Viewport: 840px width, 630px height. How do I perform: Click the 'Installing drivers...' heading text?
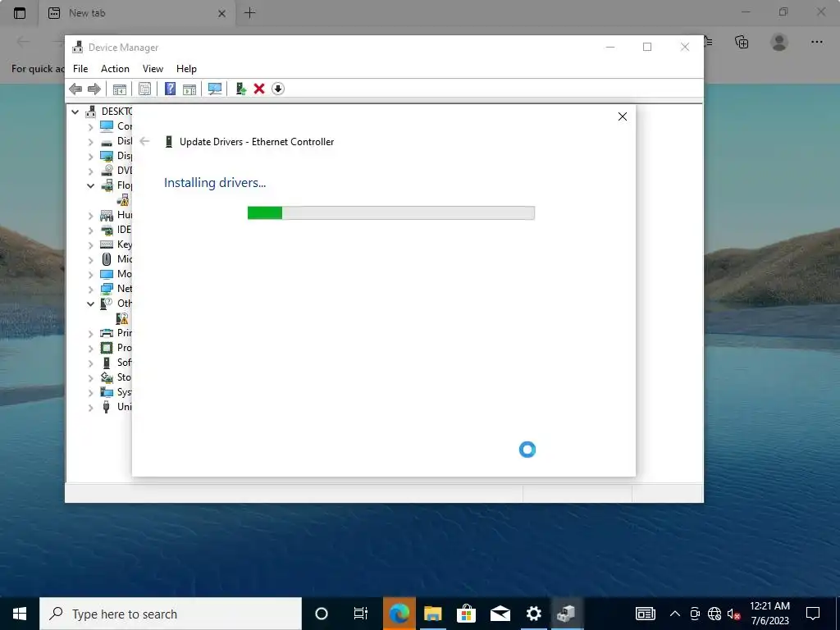click(x=215, y=183)
